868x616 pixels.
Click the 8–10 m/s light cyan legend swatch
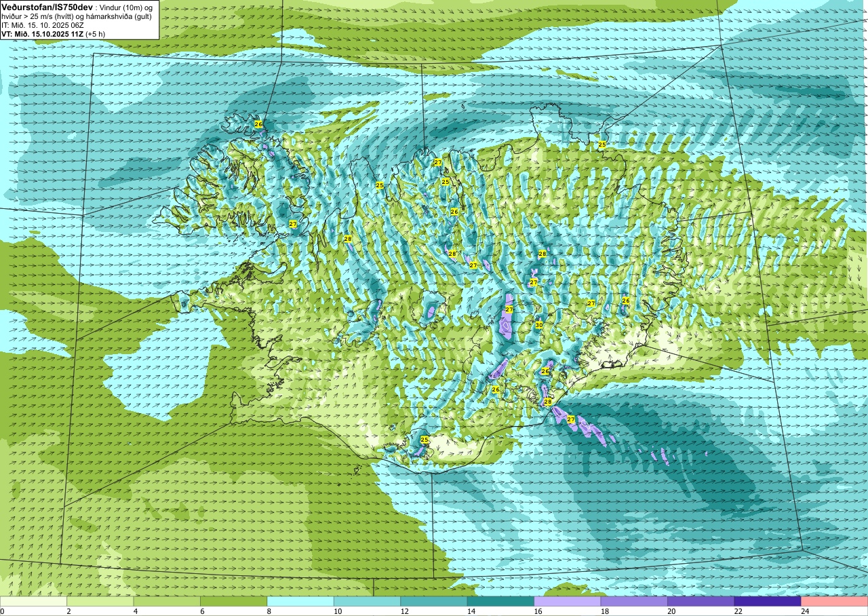point(300,602)
